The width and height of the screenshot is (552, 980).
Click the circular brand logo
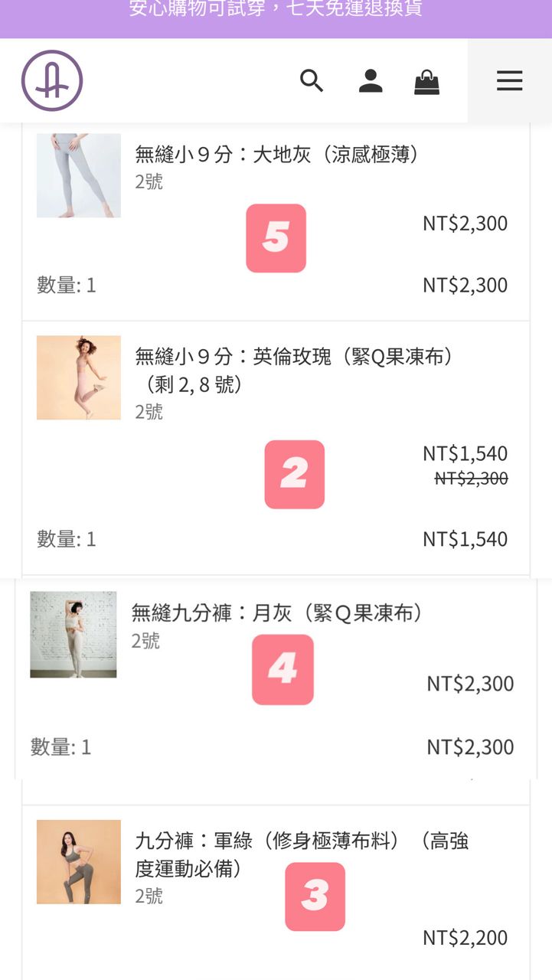(52, 81)
